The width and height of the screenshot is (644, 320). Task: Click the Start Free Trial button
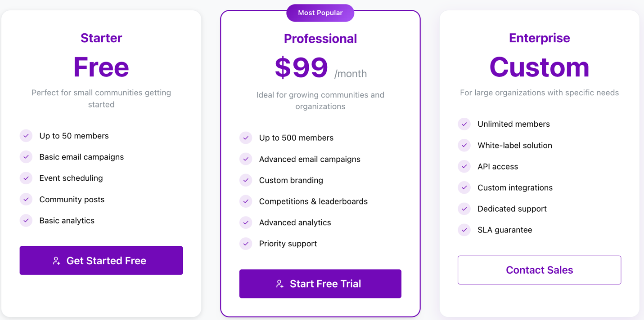point(320,284)
